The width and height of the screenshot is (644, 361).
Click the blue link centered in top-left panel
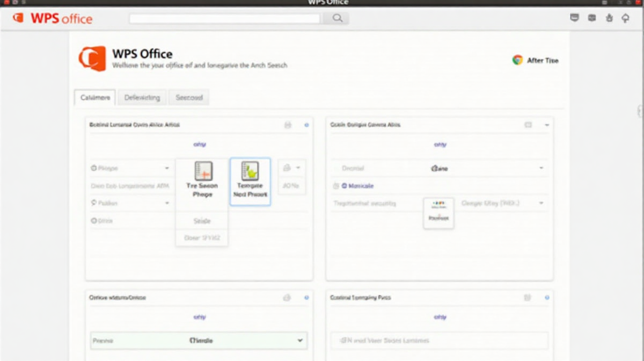(199, 145)
